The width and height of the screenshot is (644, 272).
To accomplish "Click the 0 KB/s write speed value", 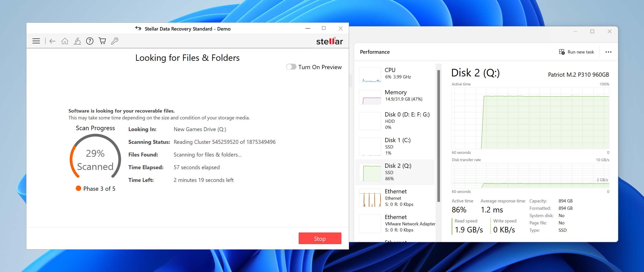I will tap(504, 230).
